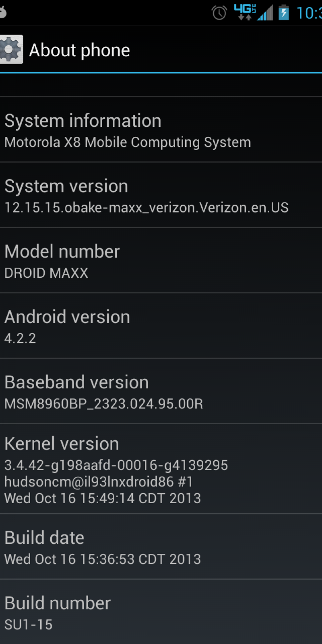Select the Kernel version entry
Viewport: 322px width, 644px height.
coord(161,469)
